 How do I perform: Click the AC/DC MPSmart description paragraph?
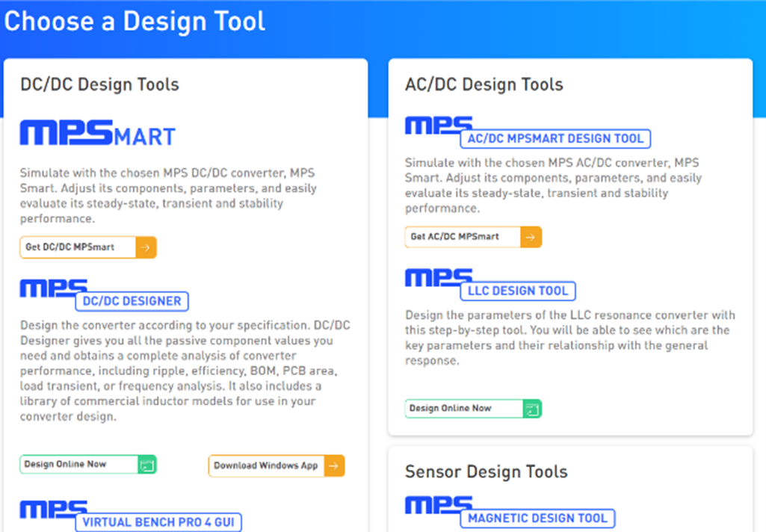tap(553, 185)
